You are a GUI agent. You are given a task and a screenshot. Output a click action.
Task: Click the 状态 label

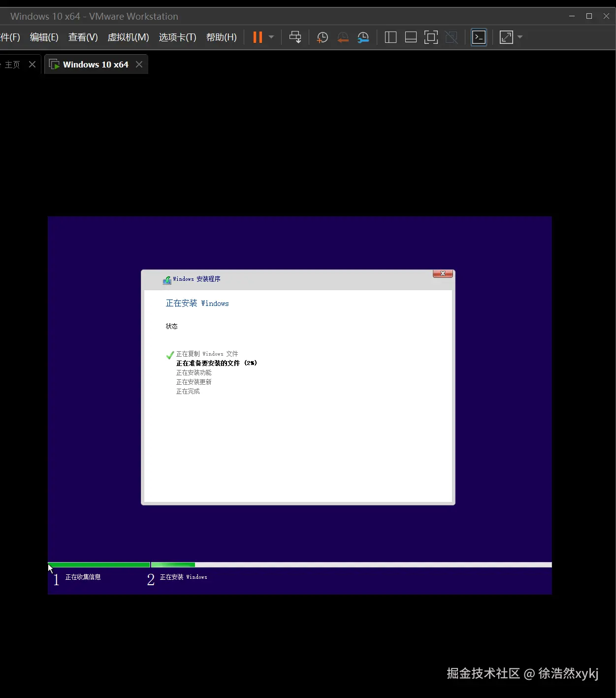[171, 326]
